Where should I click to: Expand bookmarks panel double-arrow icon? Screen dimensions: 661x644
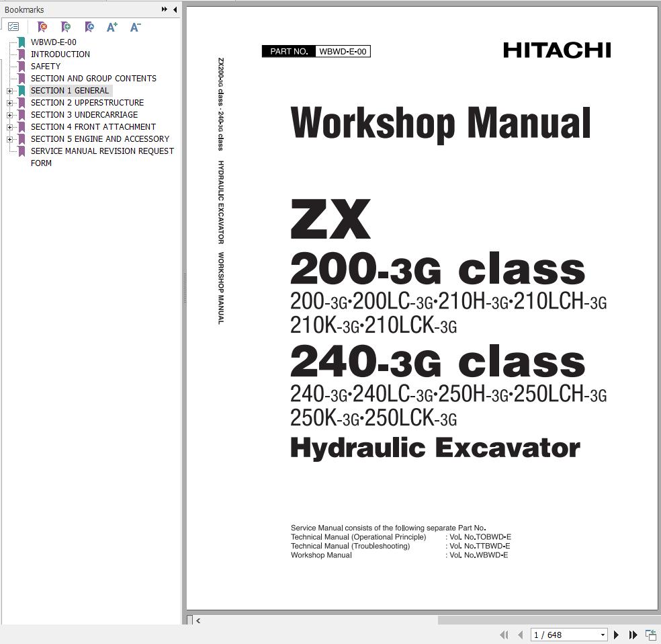coord(165,9)
